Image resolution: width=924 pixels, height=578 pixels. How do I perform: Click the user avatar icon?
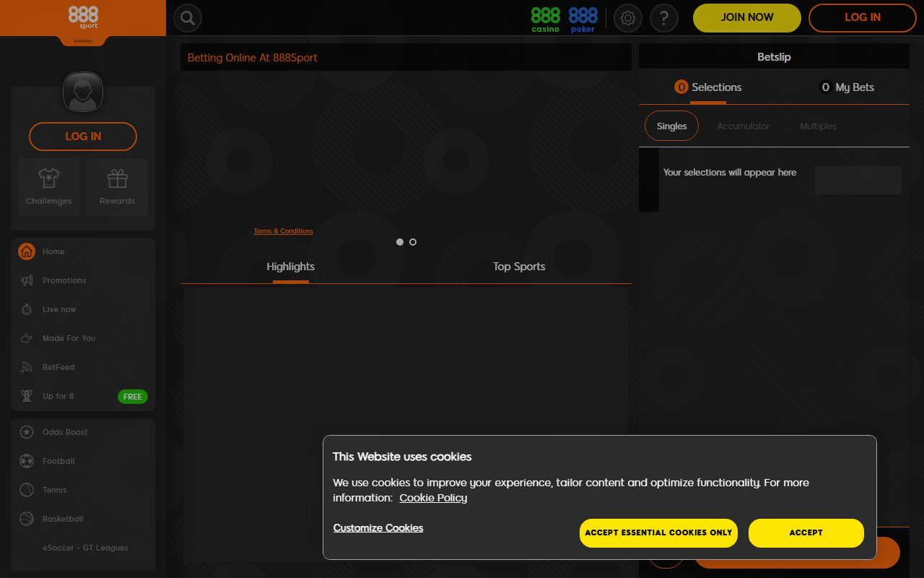pos(83,92)
